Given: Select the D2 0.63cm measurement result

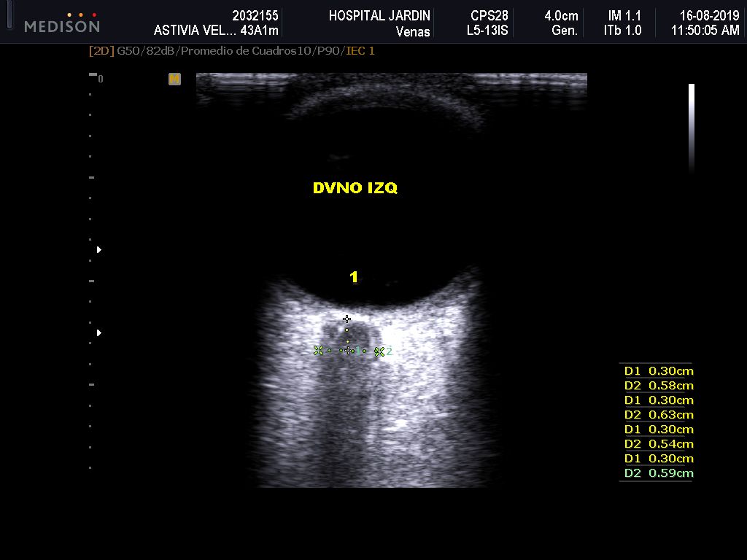Looking at the screenshot, I should tap(658, 415).
